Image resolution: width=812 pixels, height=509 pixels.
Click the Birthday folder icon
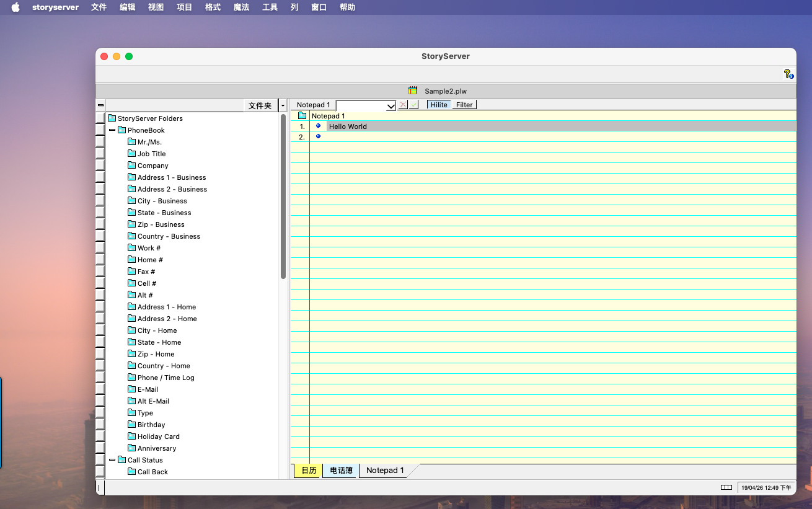click(x=131, y=425)
